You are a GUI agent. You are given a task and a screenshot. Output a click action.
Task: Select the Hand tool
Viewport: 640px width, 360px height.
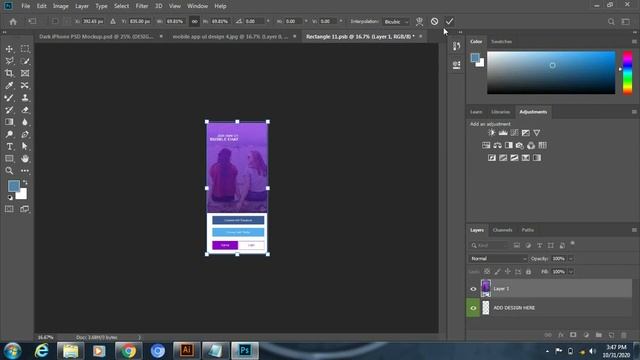[25, 159]
